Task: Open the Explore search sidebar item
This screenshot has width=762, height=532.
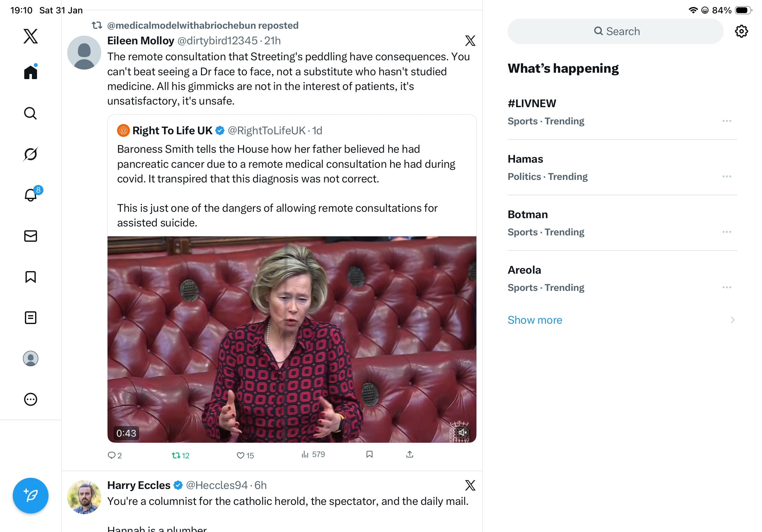Action: pyautogui.click(x=31, y=113)
